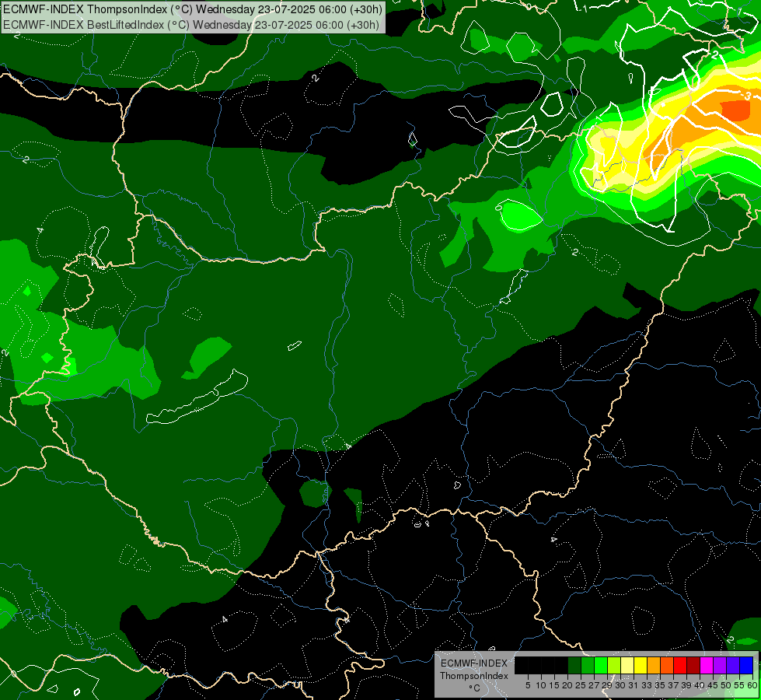Click the pale yellow 30–31 legend swatch
The width and height of the screenshot is (761, 700).
click(627, 665)
